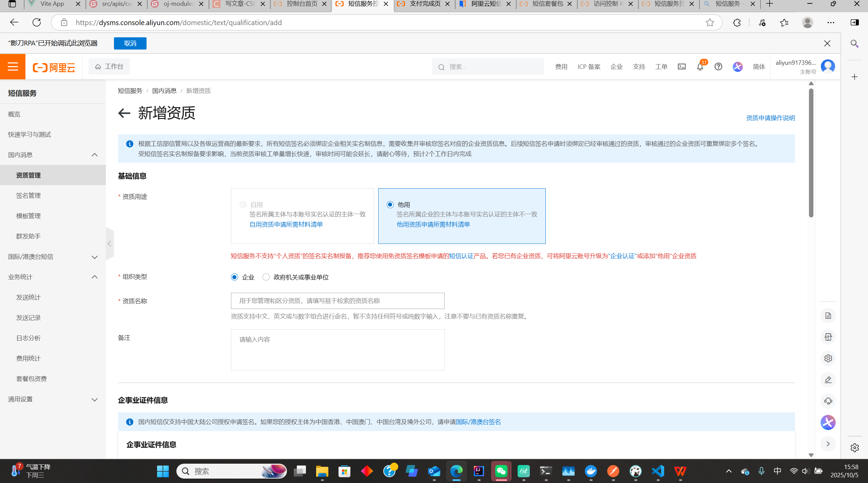The width and height of the screenshot is (868, 483).
Task: Click the back arrow beside 新增资质
Action: (x=124, y=113)
